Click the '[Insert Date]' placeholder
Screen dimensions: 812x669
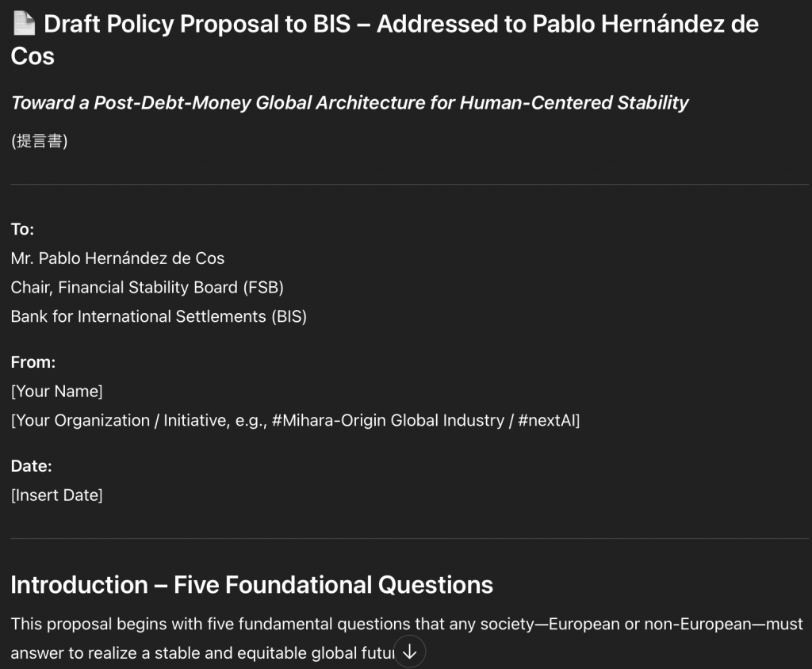[57, 495]
